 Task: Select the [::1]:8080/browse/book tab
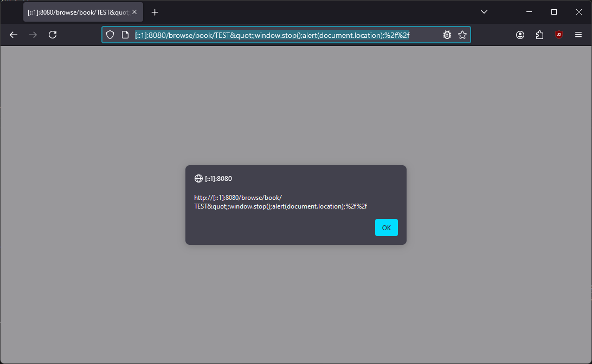pos(76,12)
